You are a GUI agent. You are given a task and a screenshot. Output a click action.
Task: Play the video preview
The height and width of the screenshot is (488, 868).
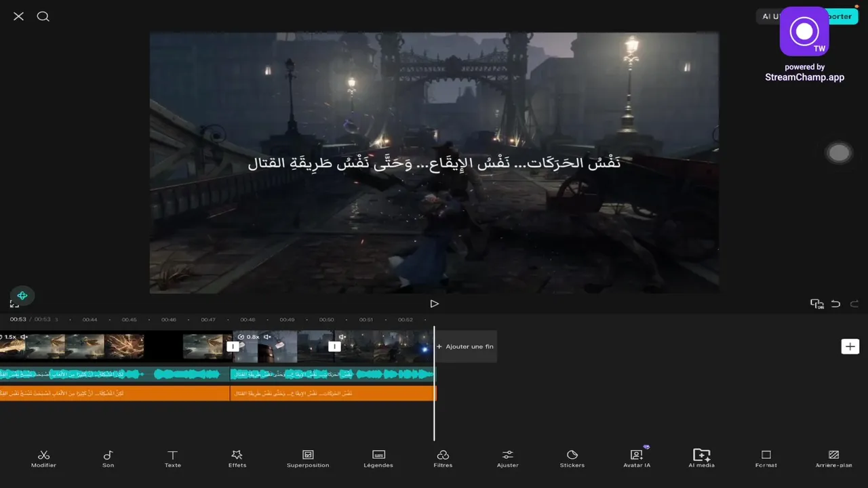[x=434, y=304]
